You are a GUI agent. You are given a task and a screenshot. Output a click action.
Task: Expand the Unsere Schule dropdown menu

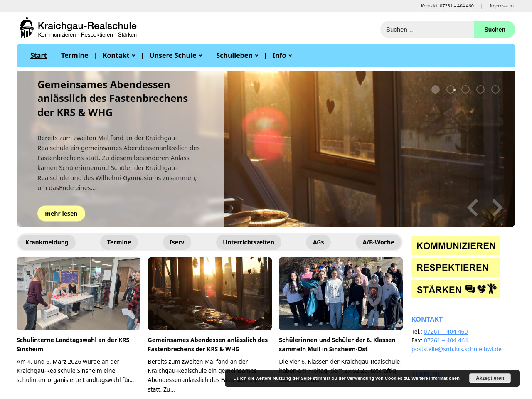(x=175, y=55)
